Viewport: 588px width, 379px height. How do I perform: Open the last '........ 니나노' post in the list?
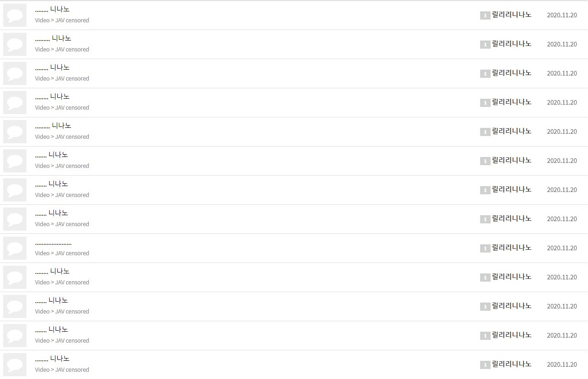[52, 359]
